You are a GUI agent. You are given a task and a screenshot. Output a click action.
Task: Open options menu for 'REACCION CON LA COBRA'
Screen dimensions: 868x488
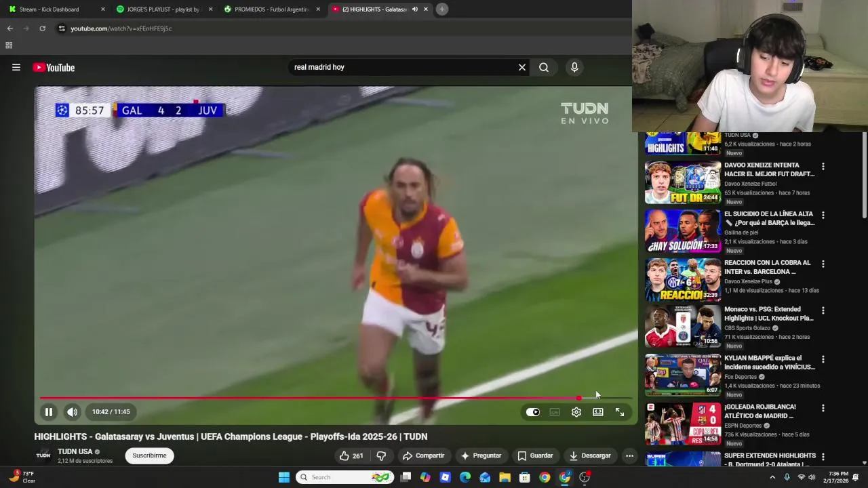(x=823, y=264)
